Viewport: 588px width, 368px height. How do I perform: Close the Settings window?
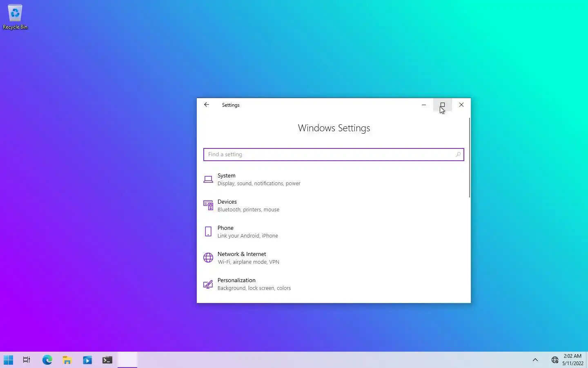click(x=461, y=105)
